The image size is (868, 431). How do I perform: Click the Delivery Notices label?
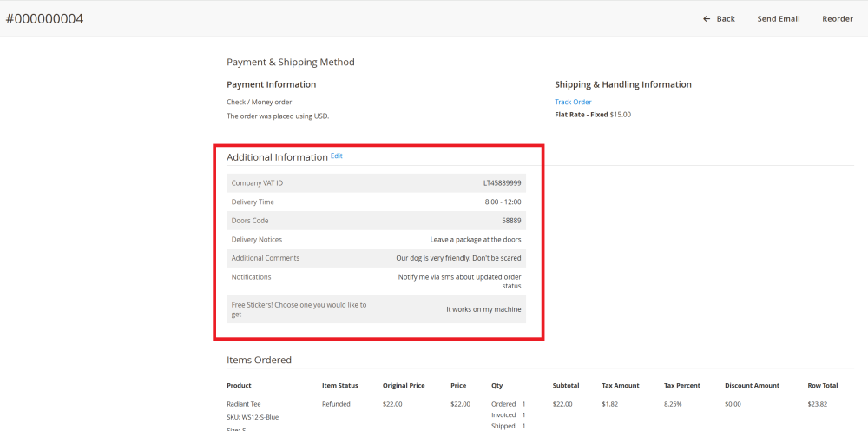(257, 240)
